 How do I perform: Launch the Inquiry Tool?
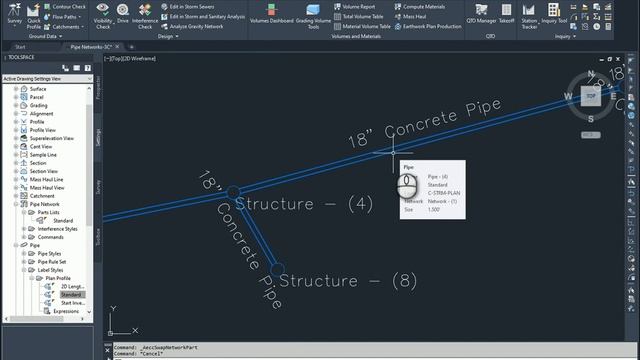pos(554,13)
